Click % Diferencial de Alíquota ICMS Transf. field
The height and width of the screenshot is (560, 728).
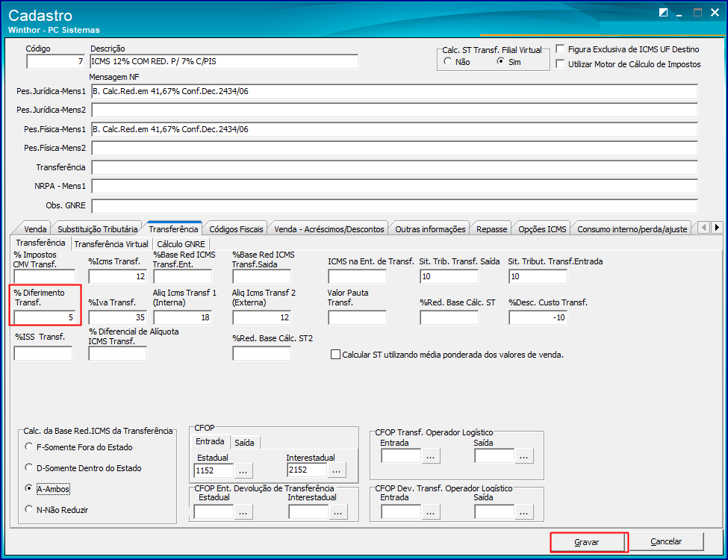(118, 353)
